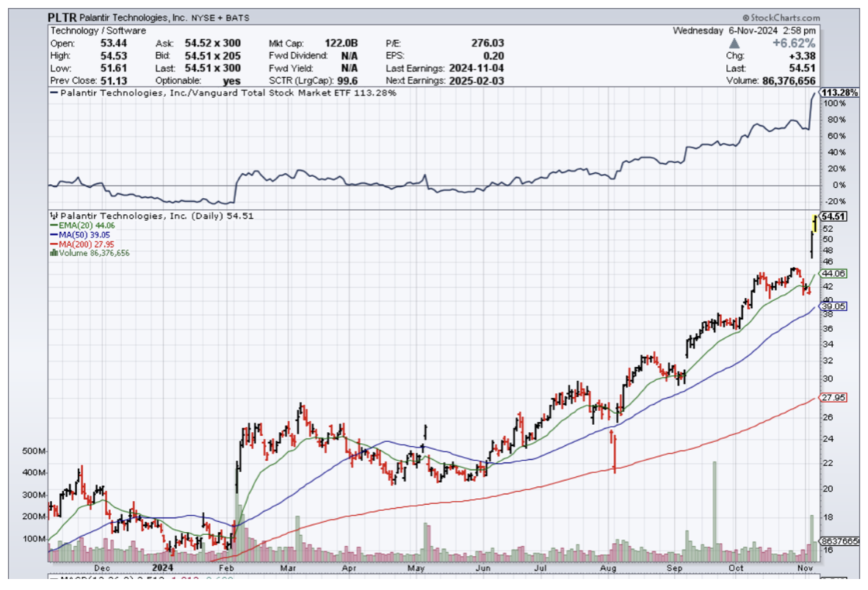Click the red MA(200) legend line marker
868x590 pixels.
(x=53, y=244)
